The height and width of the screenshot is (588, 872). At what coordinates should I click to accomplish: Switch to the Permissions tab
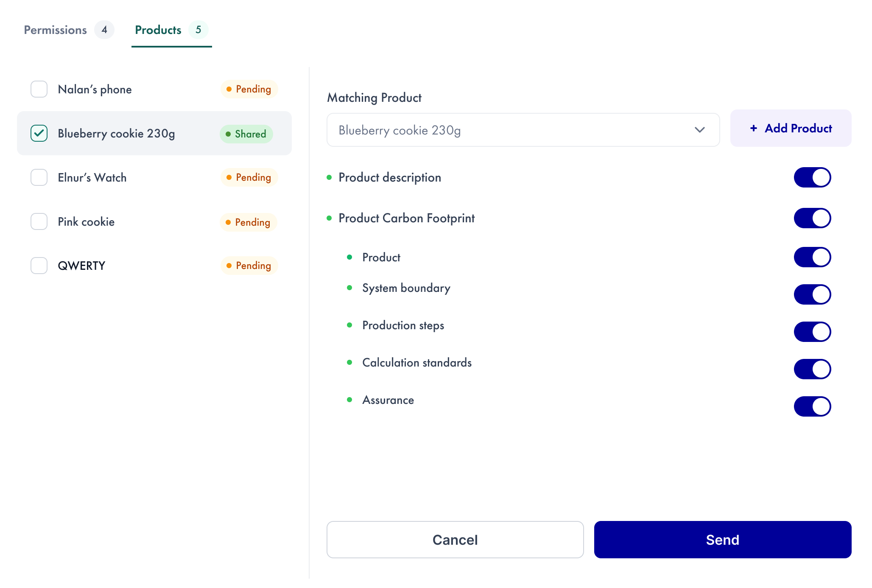56,30
